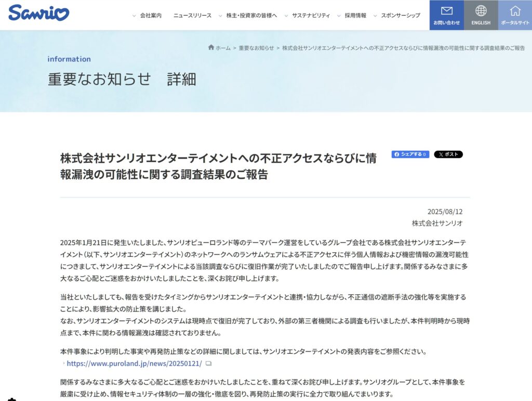Click 重要なお知らせ 詳細 page title
The image size is (532, 401).
pyautogui.click(x=122, y=79)
